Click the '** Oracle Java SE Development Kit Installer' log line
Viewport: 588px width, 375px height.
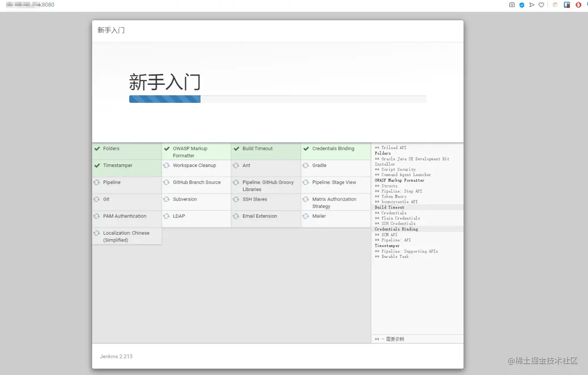[412, 161]
